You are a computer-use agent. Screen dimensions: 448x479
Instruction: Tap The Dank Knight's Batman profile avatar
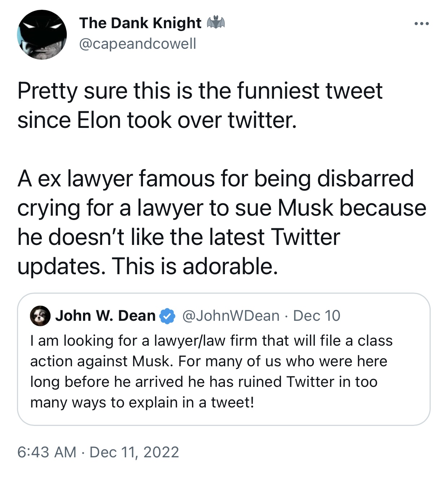[x=42, y=35]
